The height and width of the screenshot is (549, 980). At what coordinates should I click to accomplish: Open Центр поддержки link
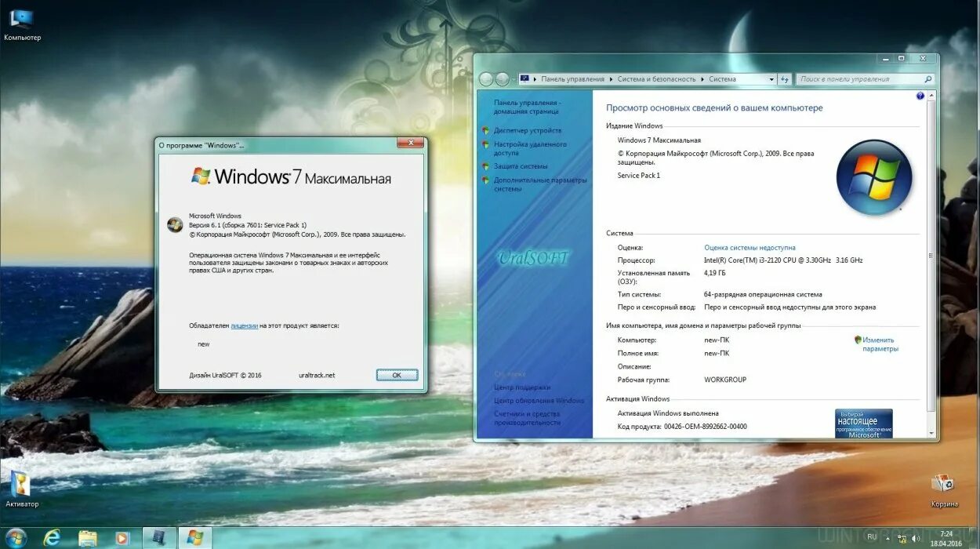[x=522, y=387]
